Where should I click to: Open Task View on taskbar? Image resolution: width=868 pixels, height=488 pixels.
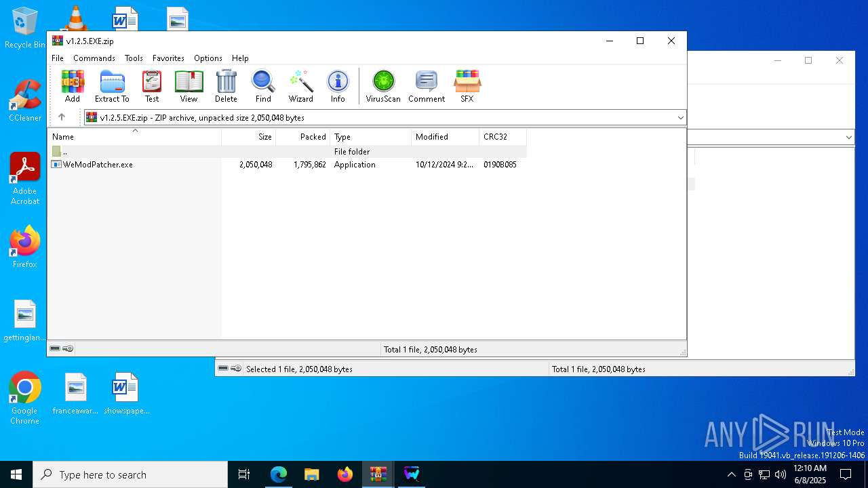(x=244, y=474)
